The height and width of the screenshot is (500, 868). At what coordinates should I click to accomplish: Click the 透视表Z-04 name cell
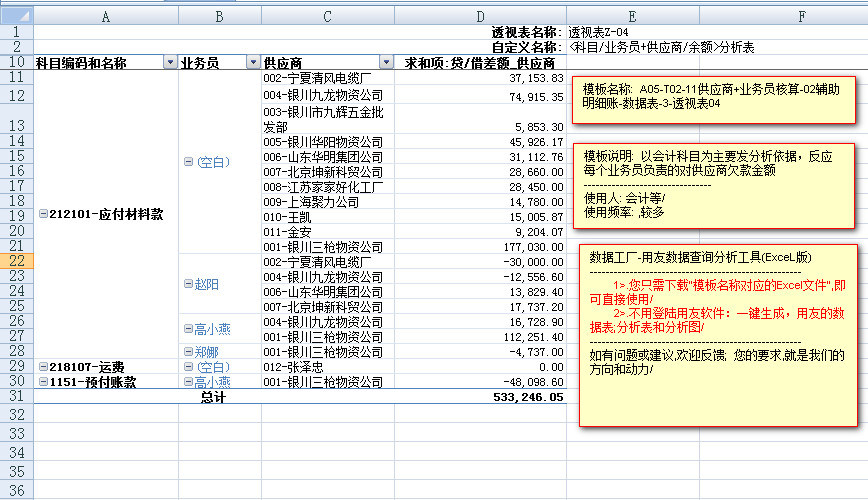[x=598, y=32]
